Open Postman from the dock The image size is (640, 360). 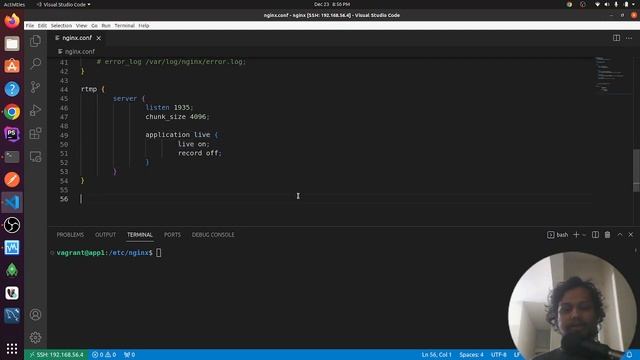(12, 180)
